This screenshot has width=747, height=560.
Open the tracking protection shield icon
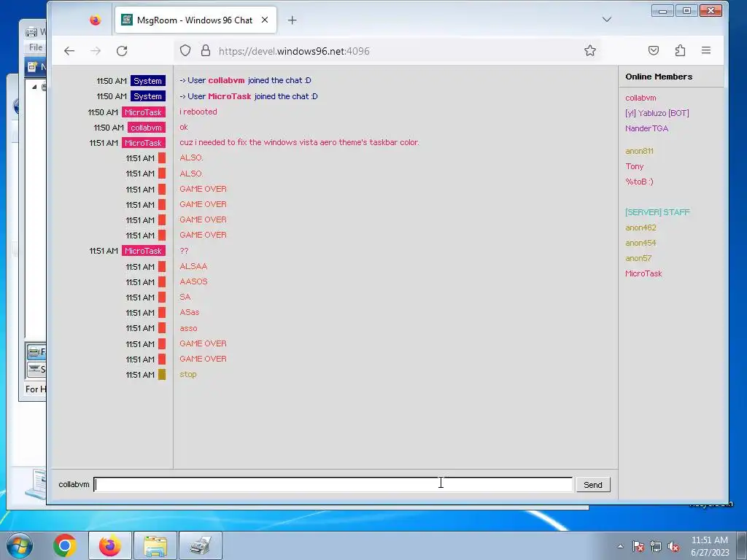[x=185, y=51]
